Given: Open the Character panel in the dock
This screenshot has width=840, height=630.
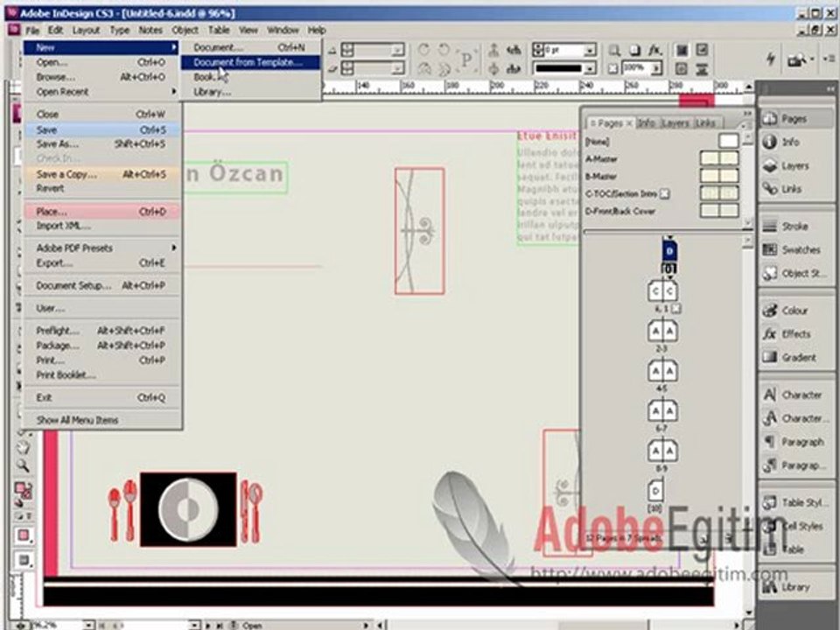Looking at the screenshot, I should 795,395.
